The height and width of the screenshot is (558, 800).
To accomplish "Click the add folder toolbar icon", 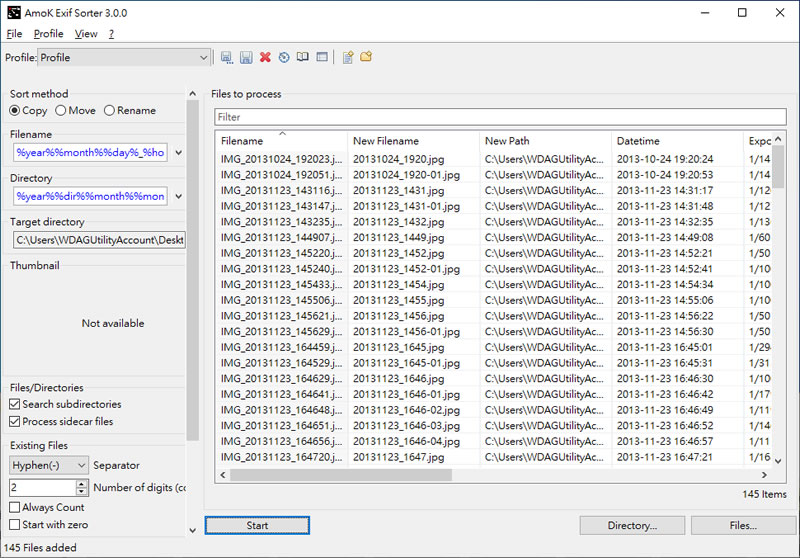I will pos(367,58).
